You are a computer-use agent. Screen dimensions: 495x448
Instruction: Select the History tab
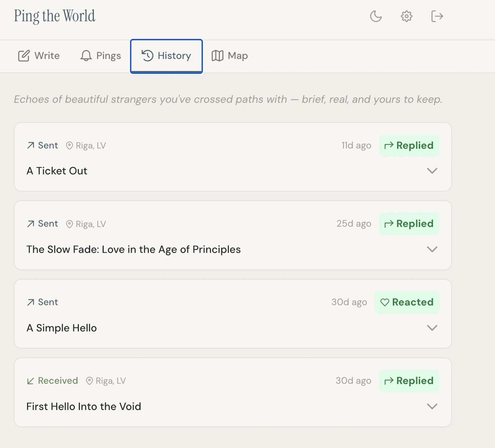point(166,56)
